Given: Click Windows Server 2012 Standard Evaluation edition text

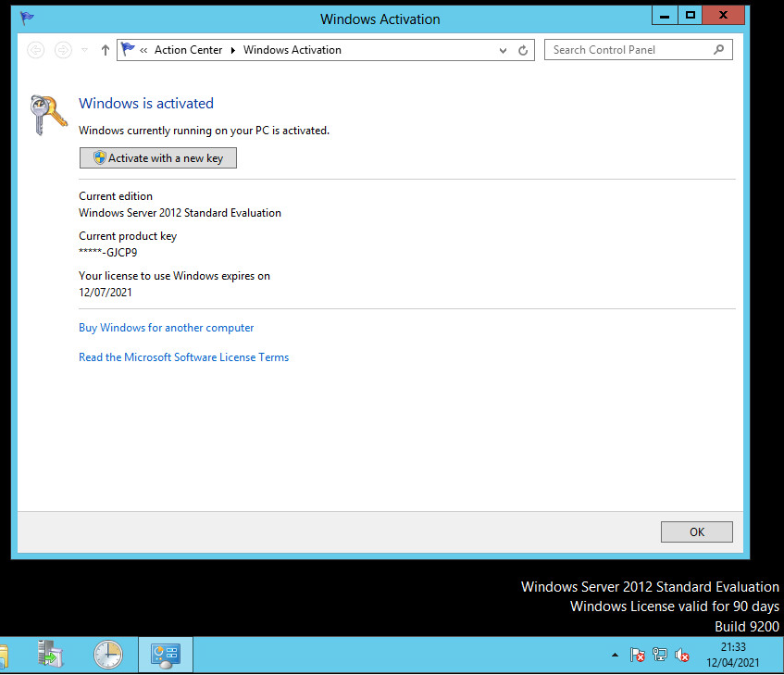Looking at the screenshot, I should (x=180, y=213).
